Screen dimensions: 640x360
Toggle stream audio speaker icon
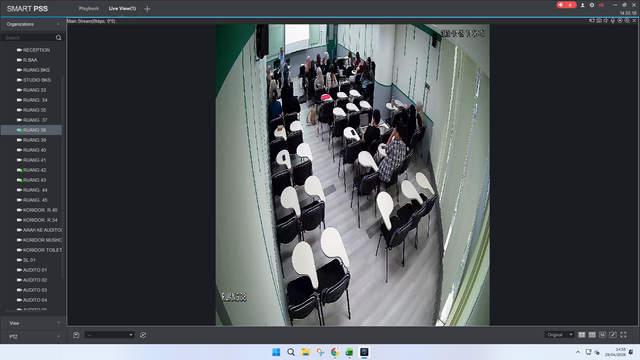coord(606,20)
